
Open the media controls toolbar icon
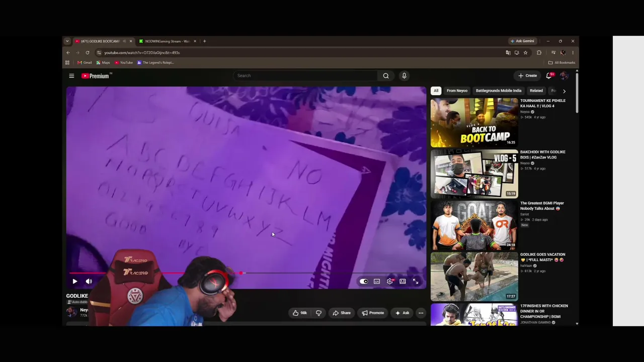pyautogui.click(x=553, y=52)
